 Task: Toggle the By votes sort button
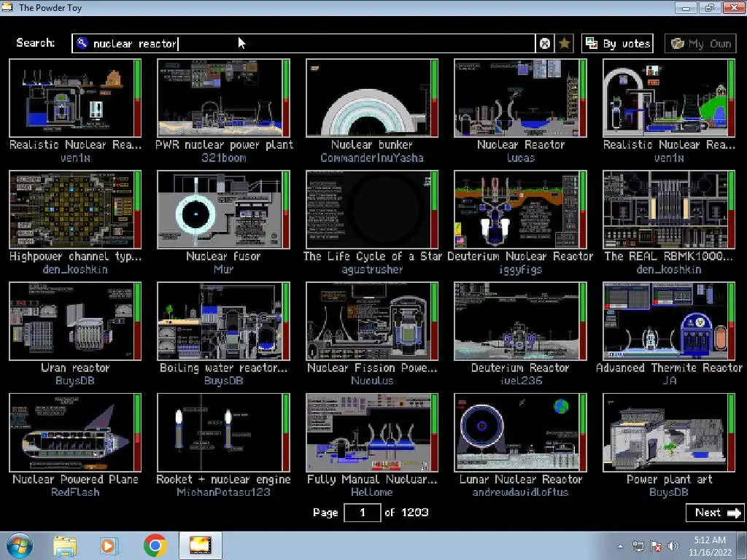pos(617,44)
